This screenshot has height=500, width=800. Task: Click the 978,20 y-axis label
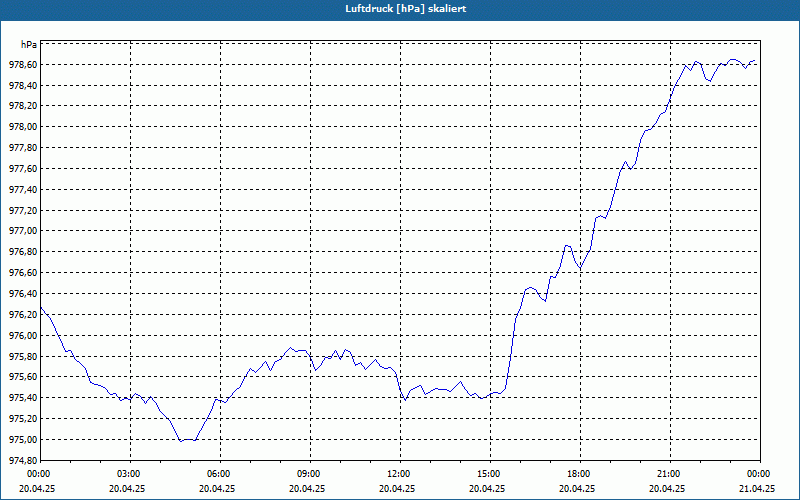pyautogui.click(x=23, y=106)
